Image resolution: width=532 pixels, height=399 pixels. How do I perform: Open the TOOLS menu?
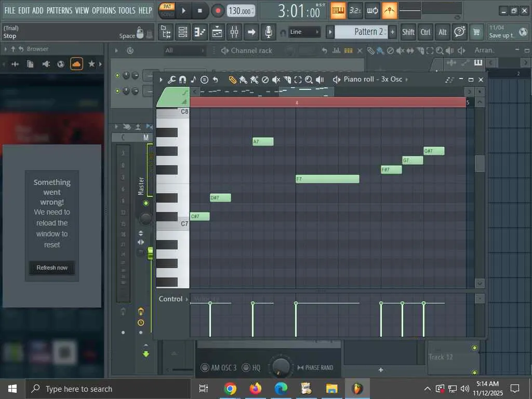(127, 10)
